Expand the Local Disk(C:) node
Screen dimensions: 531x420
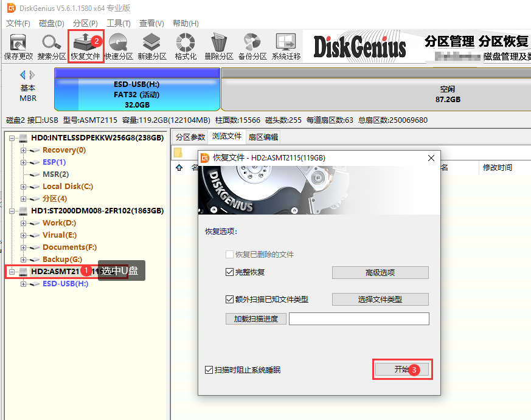[x=23, y=187]
